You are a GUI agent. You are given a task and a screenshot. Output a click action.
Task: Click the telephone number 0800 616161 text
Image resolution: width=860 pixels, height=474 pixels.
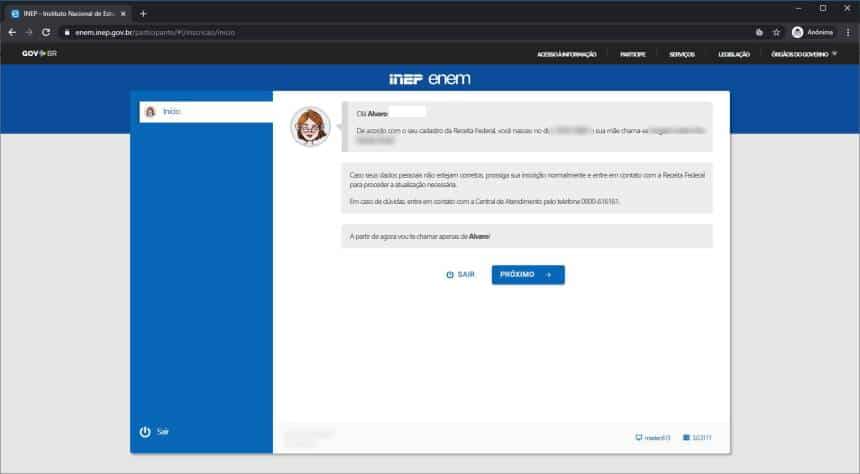(599, 201)
